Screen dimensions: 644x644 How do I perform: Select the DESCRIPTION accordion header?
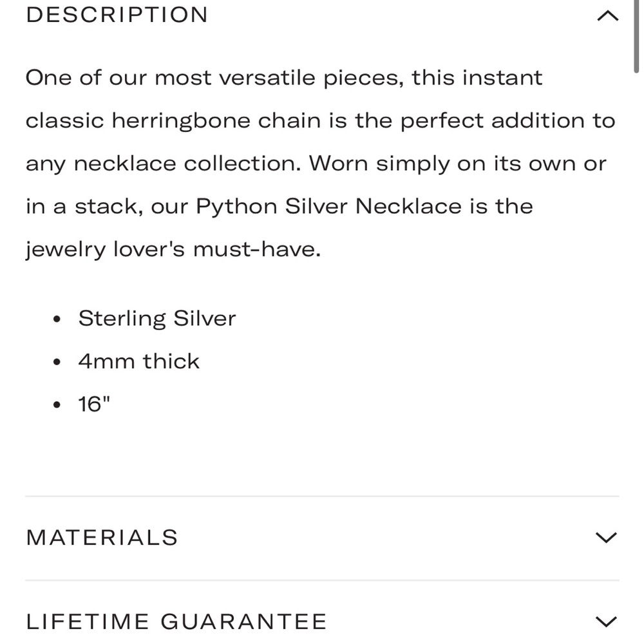click(117, 15)
